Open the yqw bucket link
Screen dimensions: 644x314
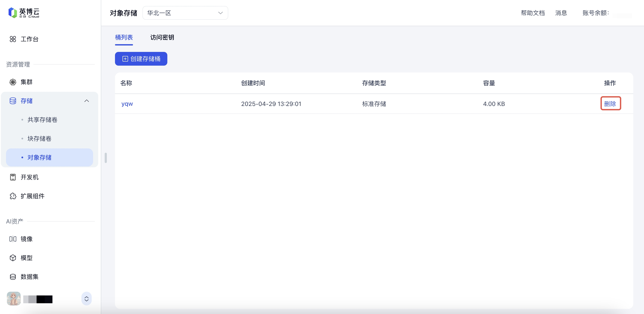(x=127, y=104)
